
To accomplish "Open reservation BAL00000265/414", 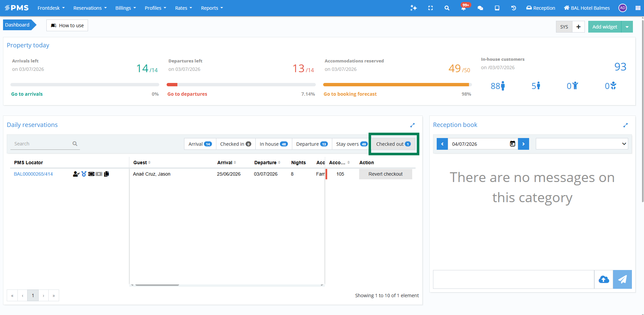I will tap(33, 174).
